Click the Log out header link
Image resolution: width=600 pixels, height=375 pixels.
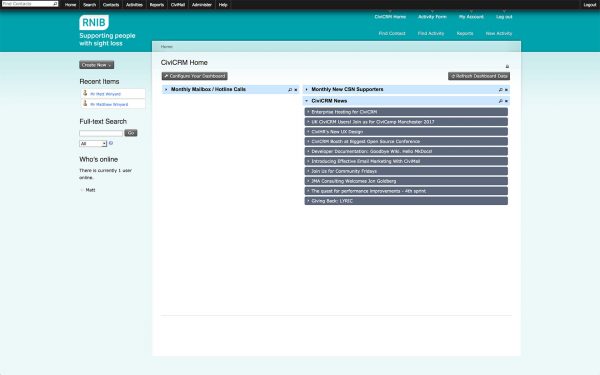click(504, 17)
